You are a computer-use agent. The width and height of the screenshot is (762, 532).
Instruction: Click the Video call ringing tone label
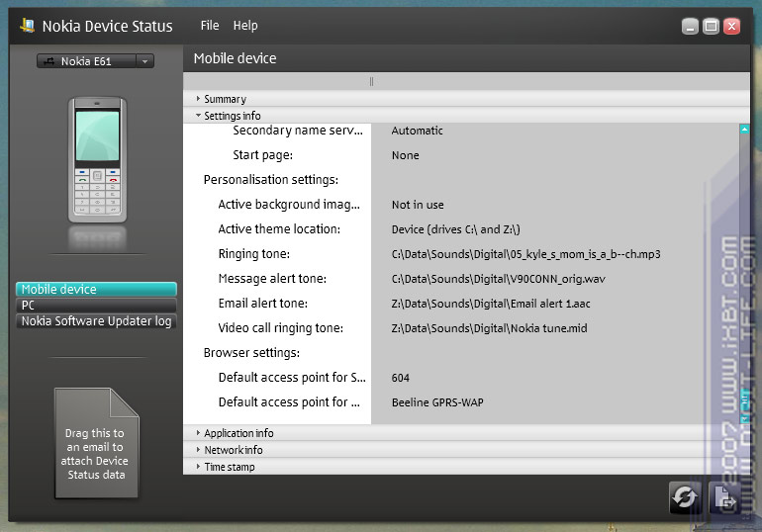click(281, 328)
